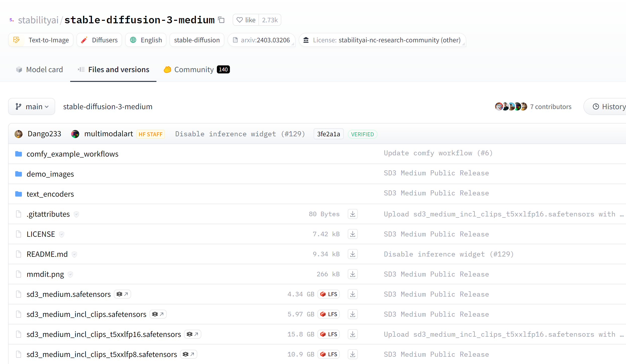Open sd3_medium_incl_clips.safetensors file

coord(86,314)
